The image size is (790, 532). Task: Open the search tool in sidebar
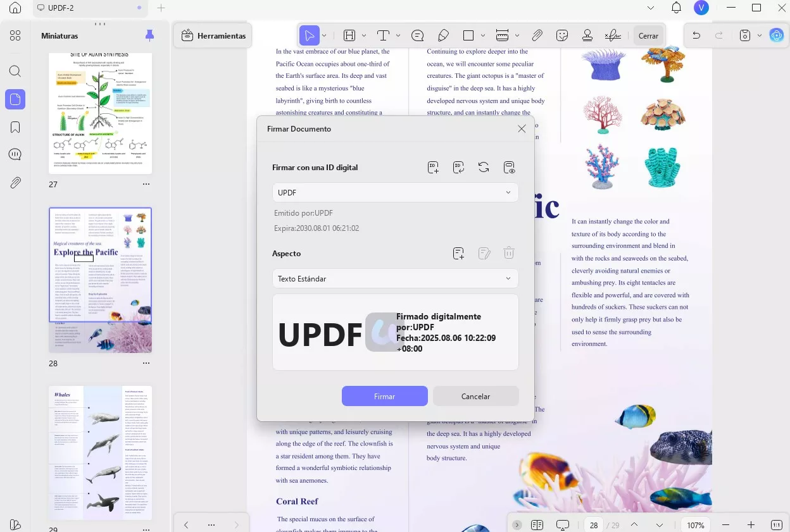(15, 71)
